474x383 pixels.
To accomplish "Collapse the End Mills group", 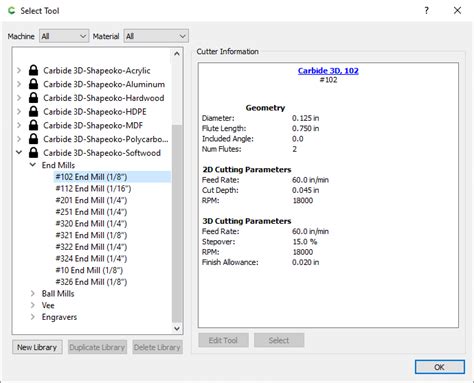I will (33, 165).
